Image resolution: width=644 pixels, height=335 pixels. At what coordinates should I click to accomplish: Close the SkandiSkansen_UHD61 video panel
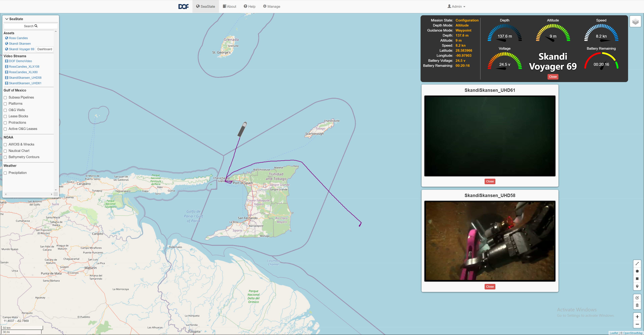[490, 181]
